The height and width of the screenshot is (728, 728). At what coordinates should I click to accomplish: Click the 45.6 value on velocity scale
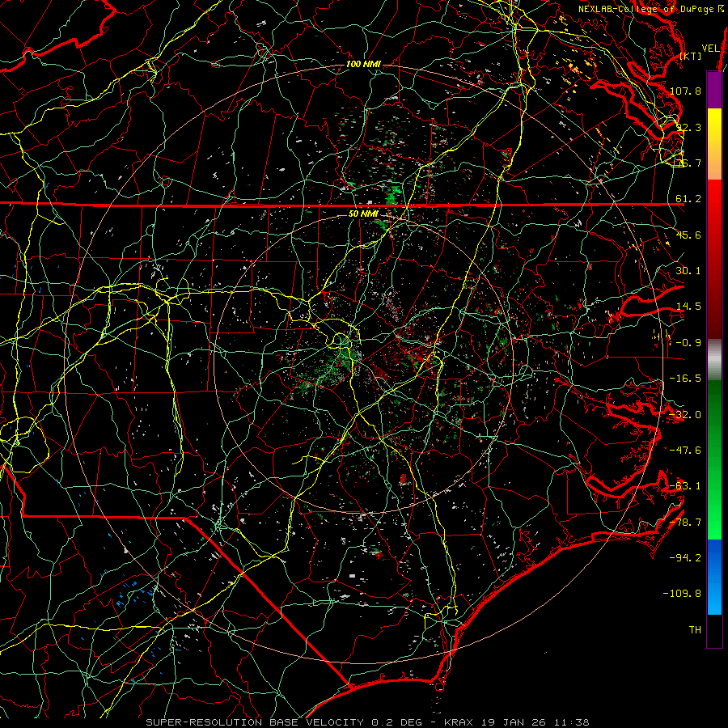tap(688, 235)
